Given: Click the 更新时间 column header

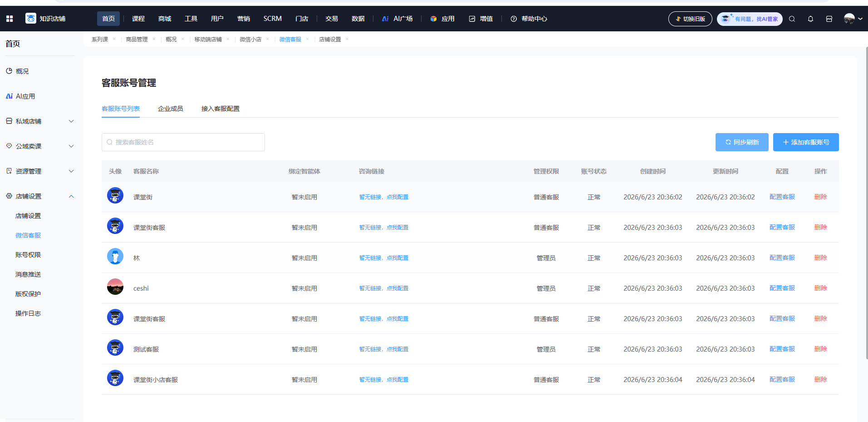Looking at the screenshot, I should point(725,171).
